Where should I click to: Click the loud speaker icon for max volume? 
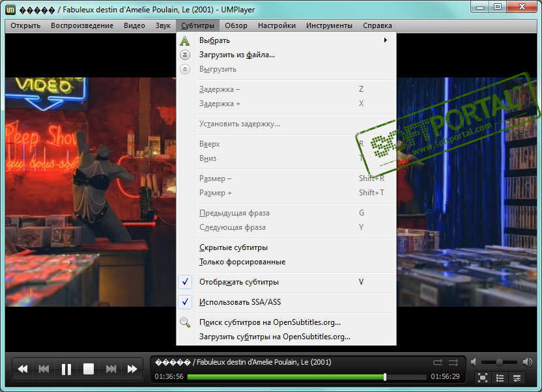pyautogui.click(x=528, y=362)
